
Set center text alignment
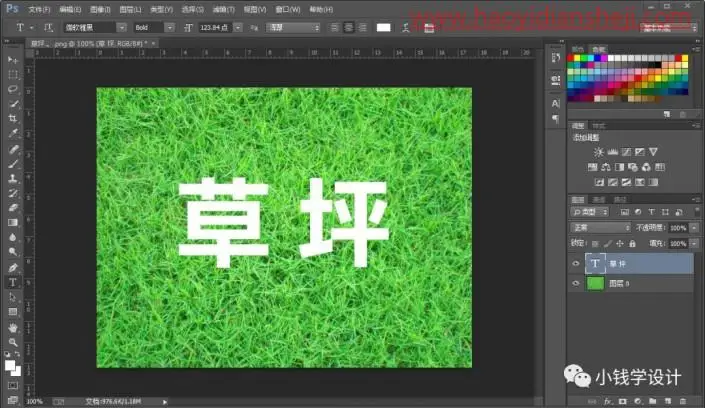click(348, 28)
